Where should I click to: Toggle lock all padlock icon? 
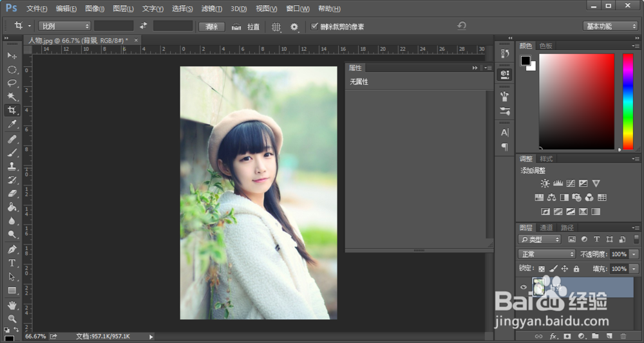tap(576, 269)
